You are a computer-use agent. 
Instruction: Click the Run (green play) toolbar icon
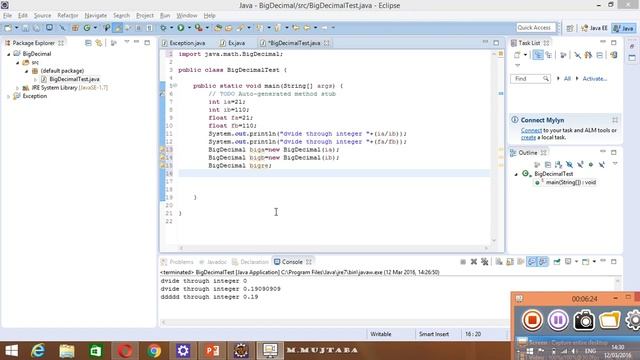(x=180, y=28)
